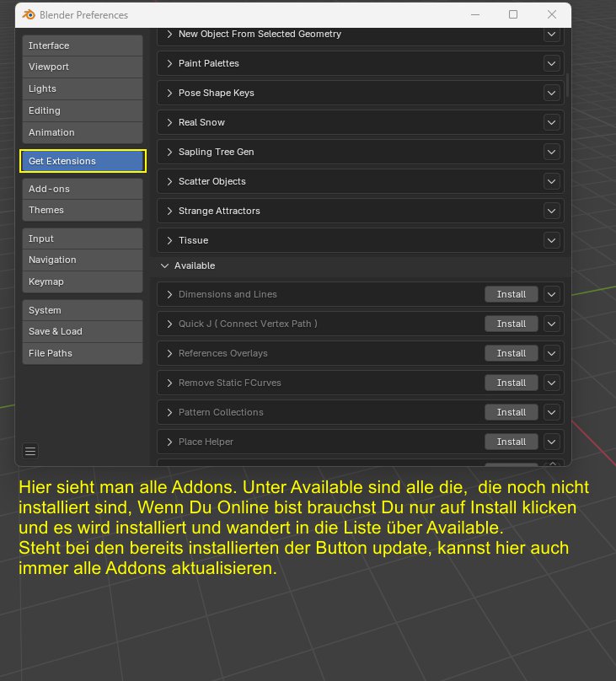Open the Tissue options dropdown
Screen dimensions: 616x681
[551, 240]
